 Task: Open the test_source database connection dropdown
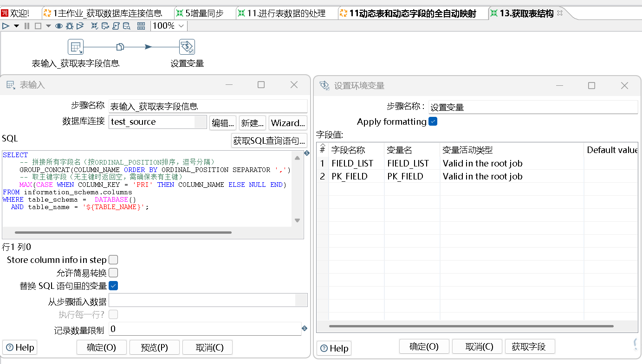[x=200, y=122]
